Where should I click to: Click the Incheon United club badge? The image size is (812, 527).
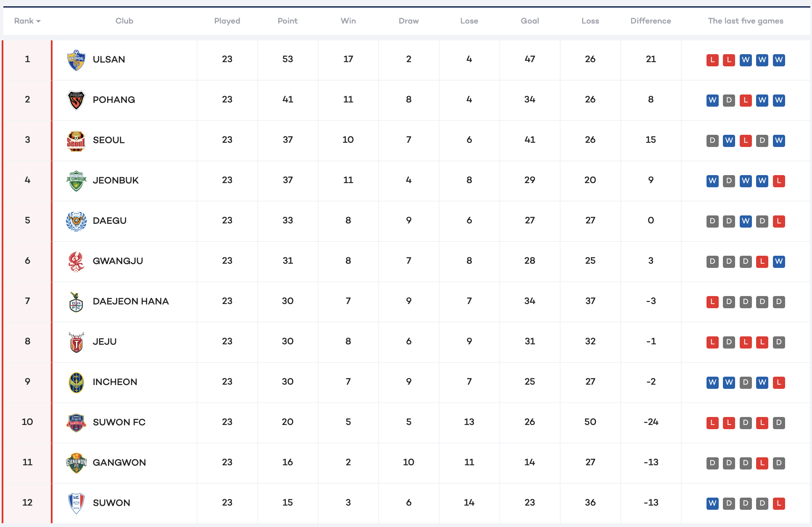click(76, 382)
